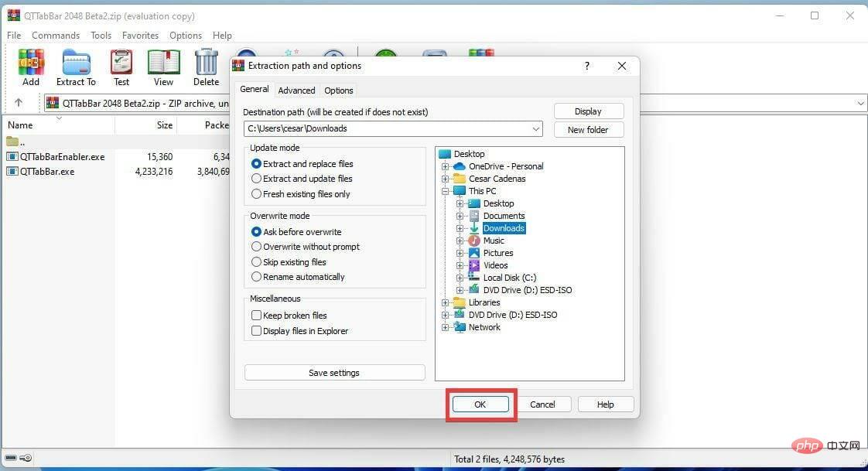Click the question mark help icon in dialog title
The image size is (868, 471).
pos(586,66)
